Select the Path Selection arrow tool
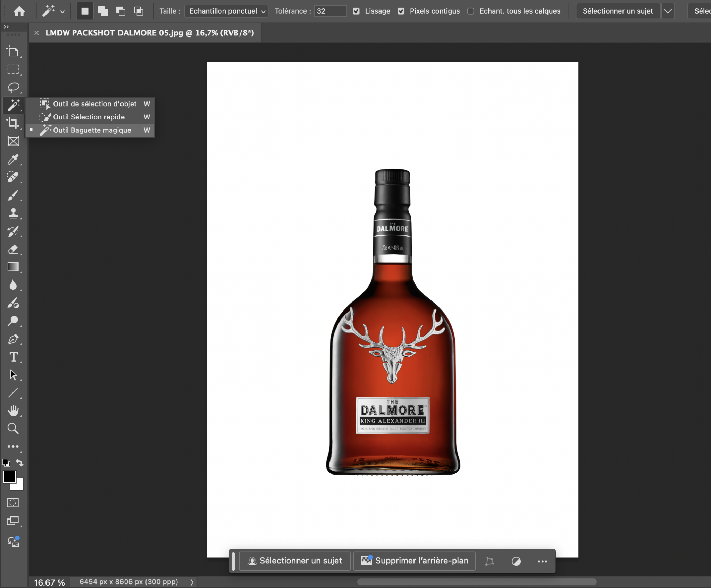711x588 pixels. (x=13, y=375)
